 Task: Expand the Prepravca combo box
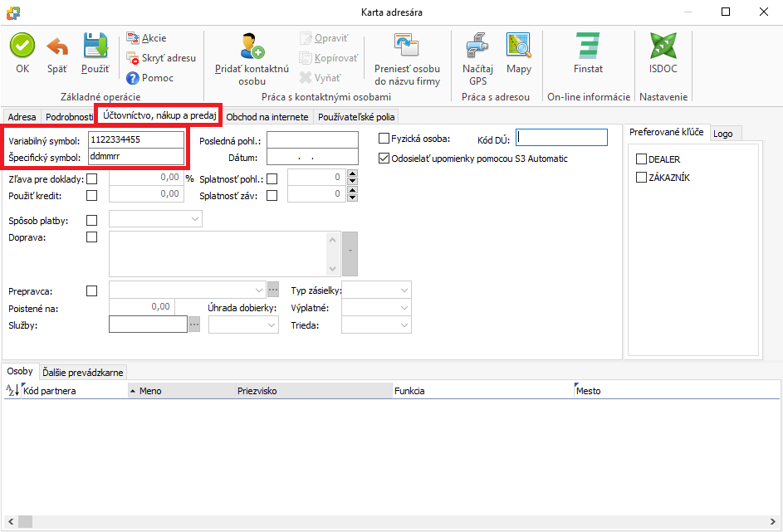click(x=257, y=290)
